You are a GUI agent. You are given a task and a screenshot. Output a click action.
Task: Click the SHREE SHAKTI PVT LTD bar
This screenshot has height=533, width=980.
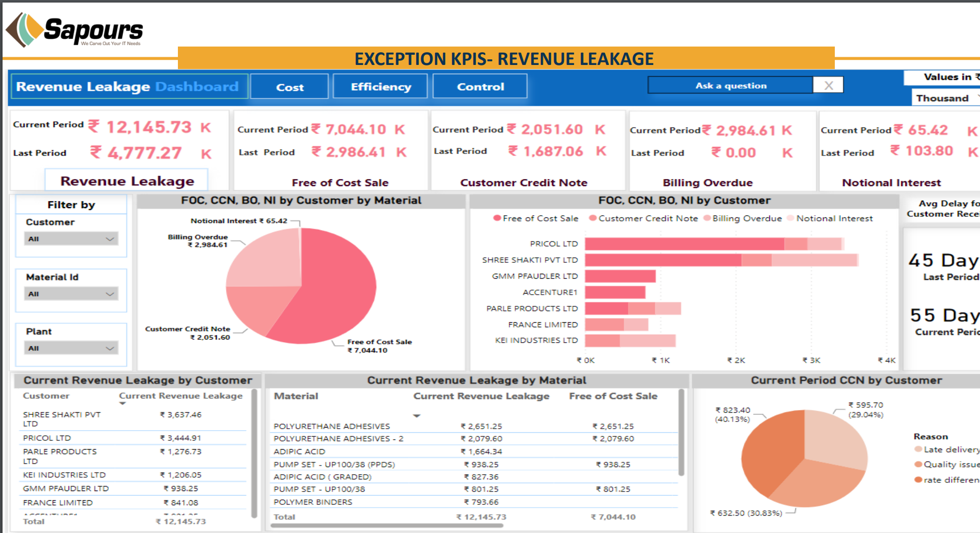721,260
